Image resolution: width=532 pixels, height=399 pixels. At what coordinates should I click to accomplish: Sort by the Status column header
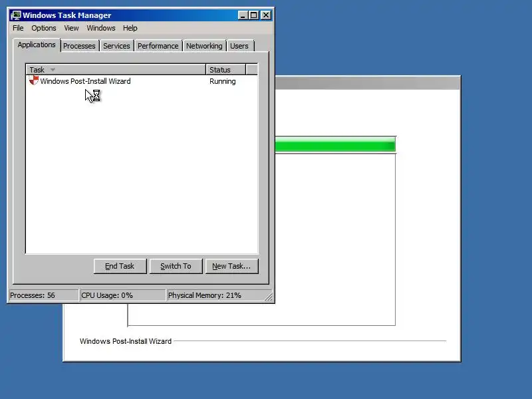(x=225, y=70)
